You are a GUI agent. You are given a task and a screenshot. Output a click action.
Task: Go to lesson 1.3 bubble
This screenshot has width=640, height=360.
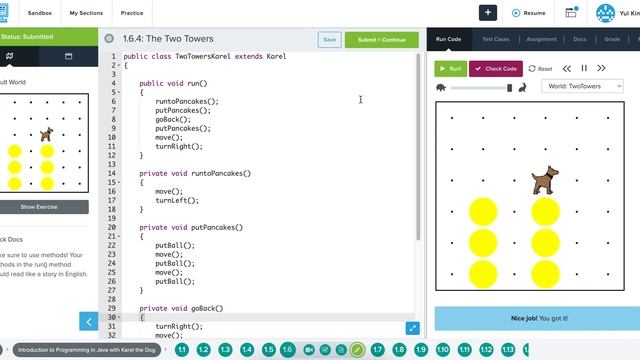click(225, 350)
